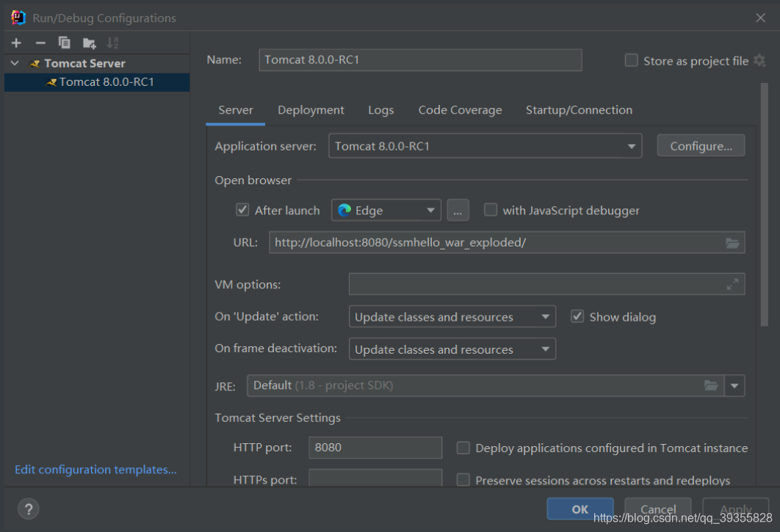Select the Server tab
This screenshot has height=532, width=780.
(x=236, y=110)
